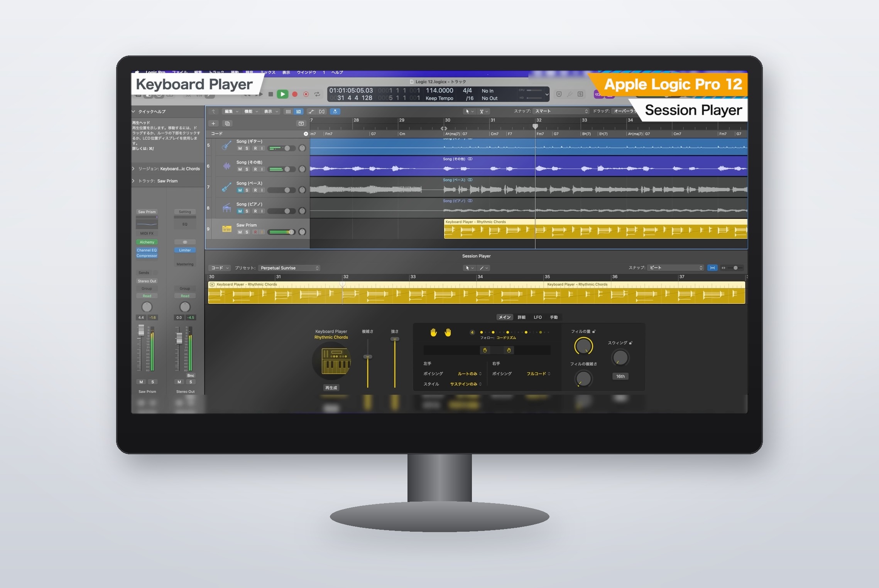Click the right hand icon in Session Player
This screenshot has width=879, height=588.
(448, 332)
